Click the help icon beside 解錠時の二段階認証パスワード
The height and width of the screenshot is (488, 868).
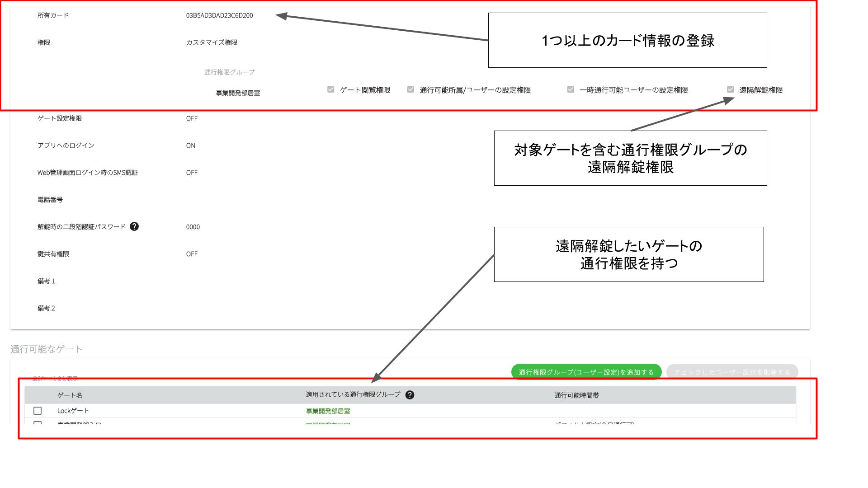point(134,226)
